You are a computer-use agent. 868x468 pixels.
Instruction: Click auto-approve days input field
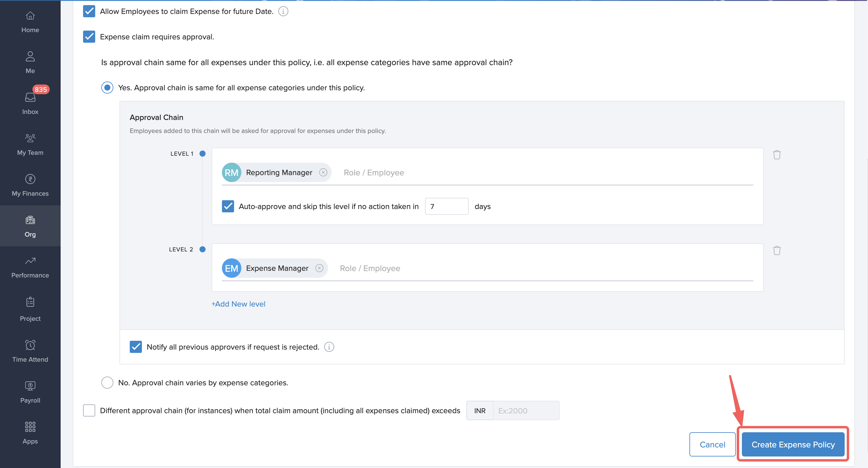446,206
